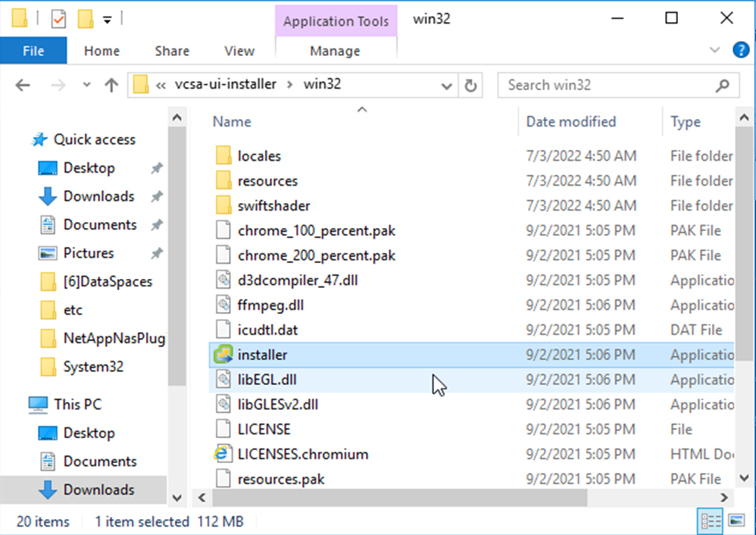
Task: Click the resources folder icon
Action: pos(223,181)
